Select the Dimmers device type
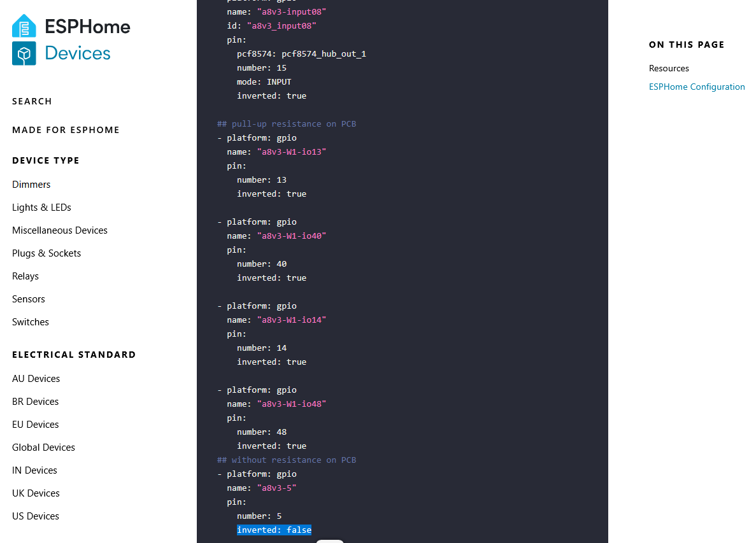 click(31, 185)
